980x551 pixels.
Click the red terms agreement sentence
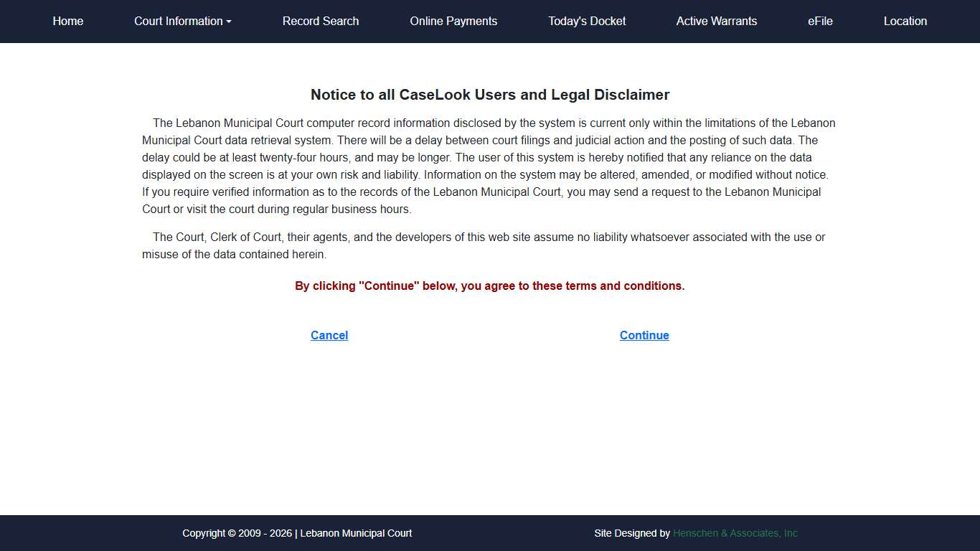click(490, 286)
